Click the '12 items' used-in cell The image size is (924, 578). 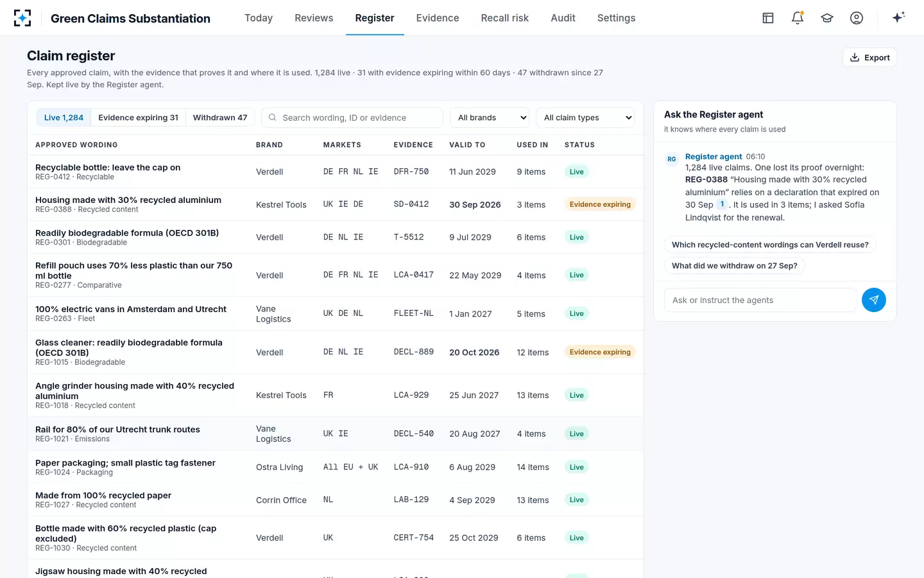(533, 352)
